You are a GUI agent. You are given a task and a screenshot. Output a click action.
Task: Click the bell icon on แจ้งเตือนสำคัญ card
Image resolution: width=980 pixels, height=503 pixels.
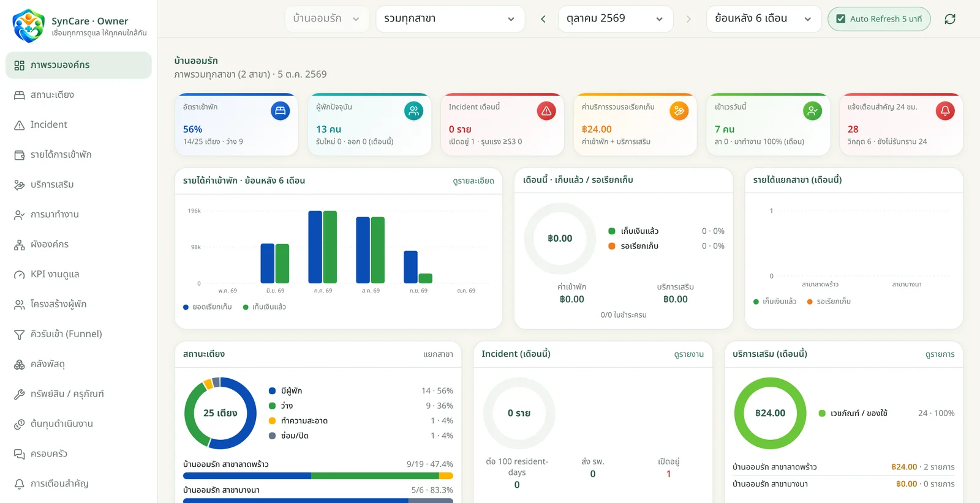point(945,111)
